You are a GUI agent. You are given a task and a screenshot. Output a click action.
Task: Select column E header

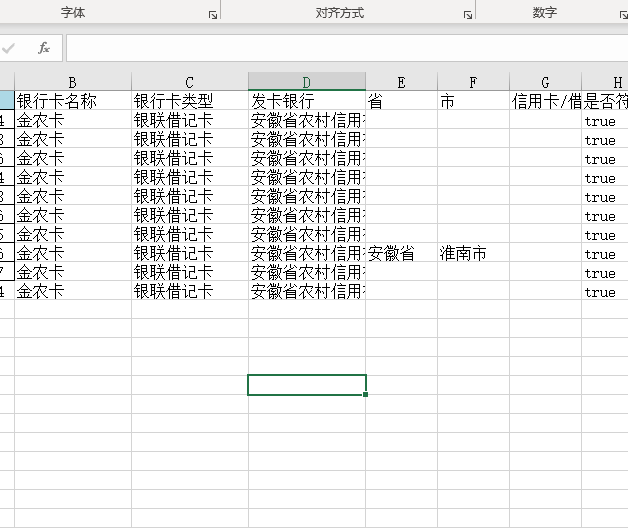pyautogui.click(x=401, y=82)
